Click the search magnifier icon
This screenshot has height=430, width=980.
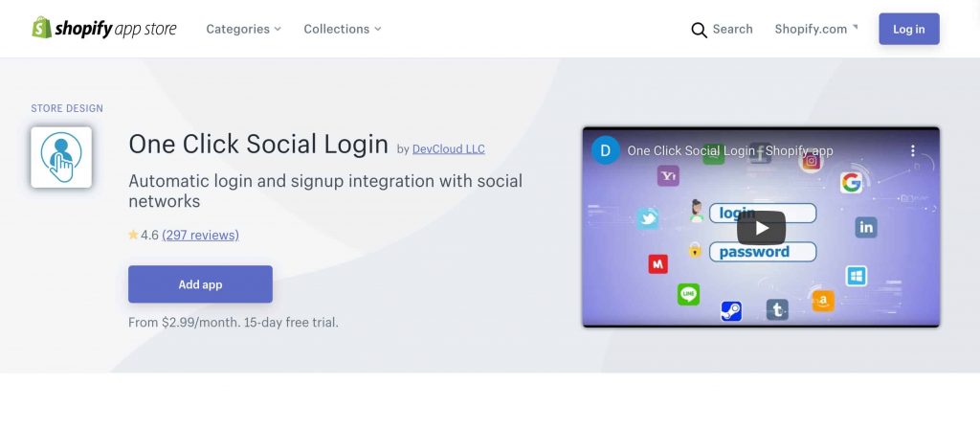[x=699, y=30]
